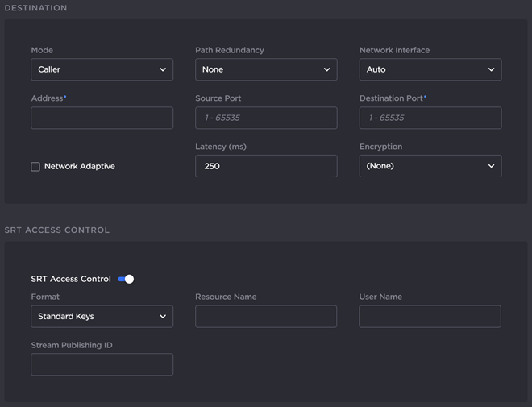Click the Latency (ms) field label
532x407 pixels.
coord(220,147)
